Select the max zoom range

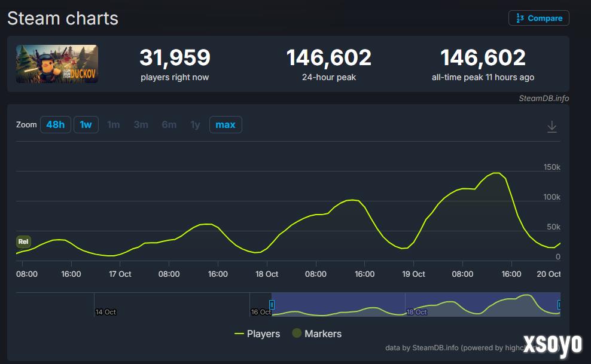pyautogui.click(x=226, y=125)
